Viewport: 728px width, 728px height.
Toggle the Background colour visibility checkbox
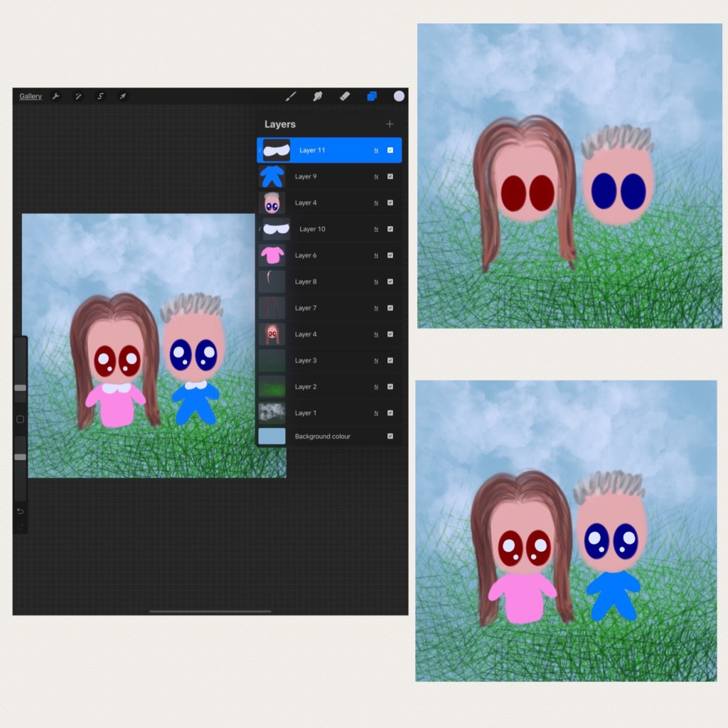click(x=390, y=437)
